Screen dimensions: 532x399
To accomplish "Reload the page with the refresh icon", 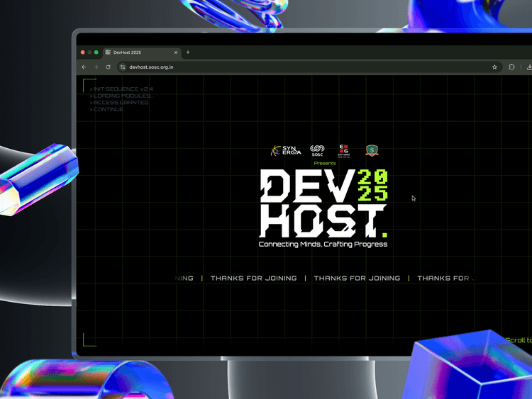I will (109, 67).
